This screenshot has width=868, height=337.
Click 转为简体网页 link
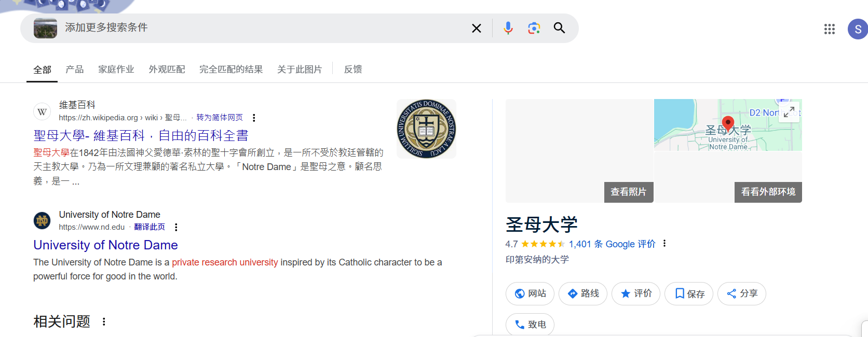(220, 118)
